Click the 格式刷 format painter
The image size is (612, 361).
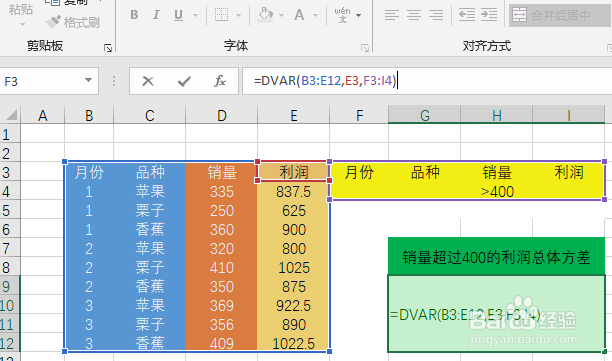pyautogui.click(x=73, y=22)
